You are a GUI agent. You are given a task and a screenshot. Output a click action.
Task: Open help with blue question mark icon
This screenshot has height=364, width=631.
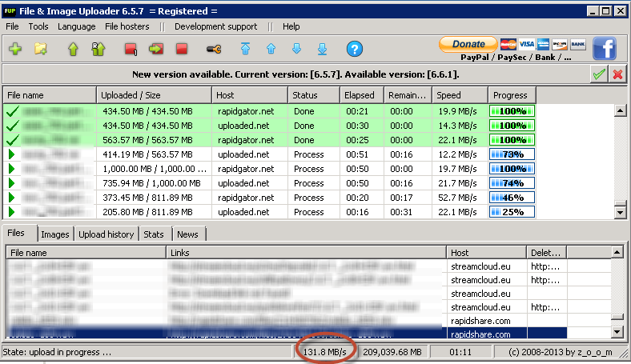pyautogui.click(x=354, y=50)
